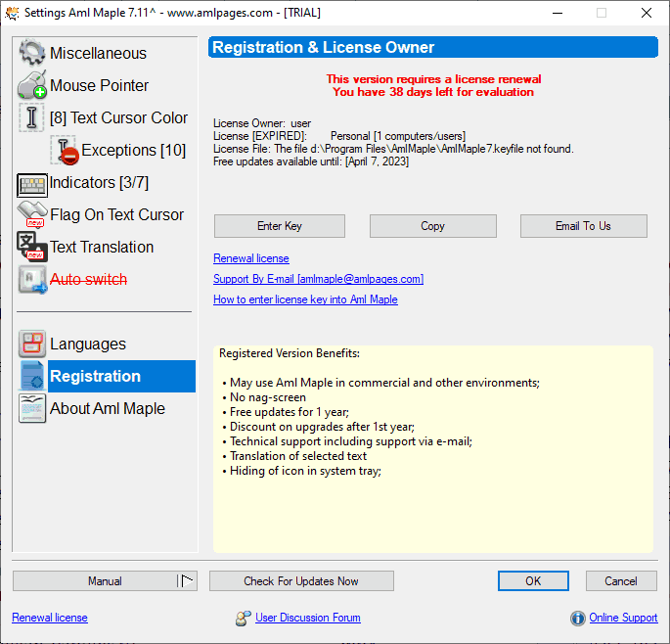Click the Aml Maple title bar app icon

(12, 13)
